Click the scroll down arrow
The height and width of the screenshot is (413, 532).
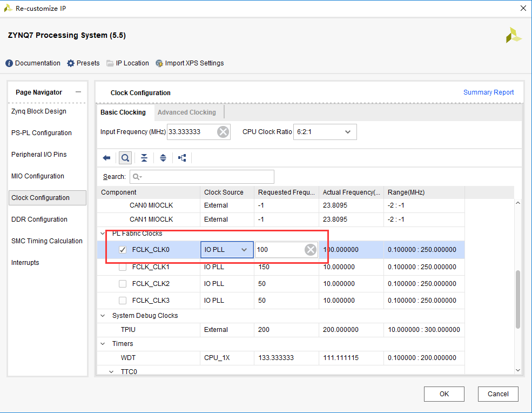point(518,370)
